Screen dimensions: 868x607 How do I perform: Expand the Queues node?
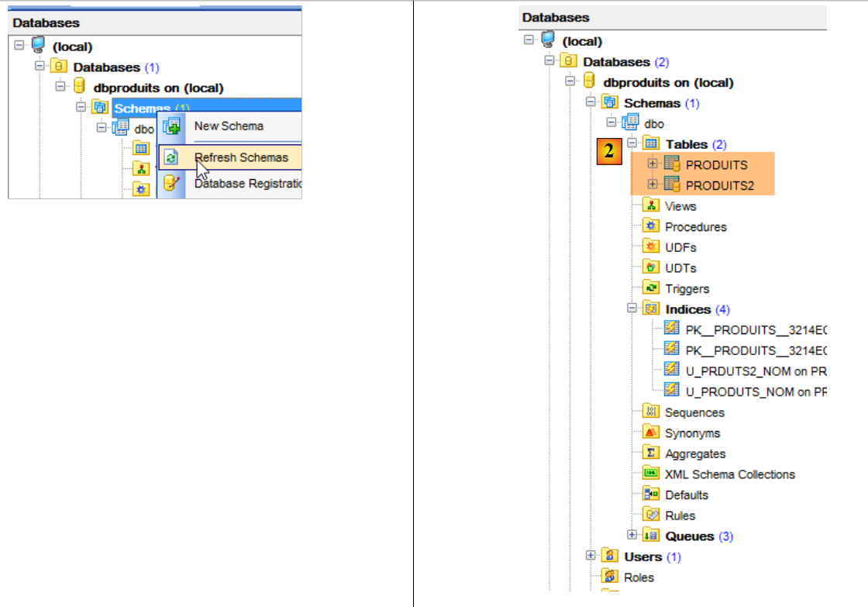632,536
